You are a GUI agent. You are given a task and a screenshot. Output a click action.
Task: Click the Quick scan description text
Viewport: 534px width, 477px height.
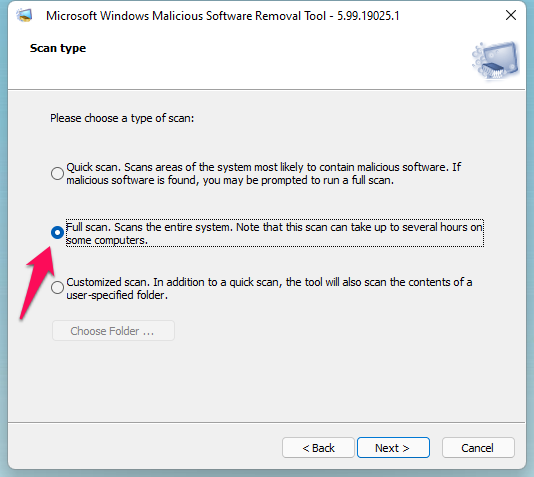264,174
